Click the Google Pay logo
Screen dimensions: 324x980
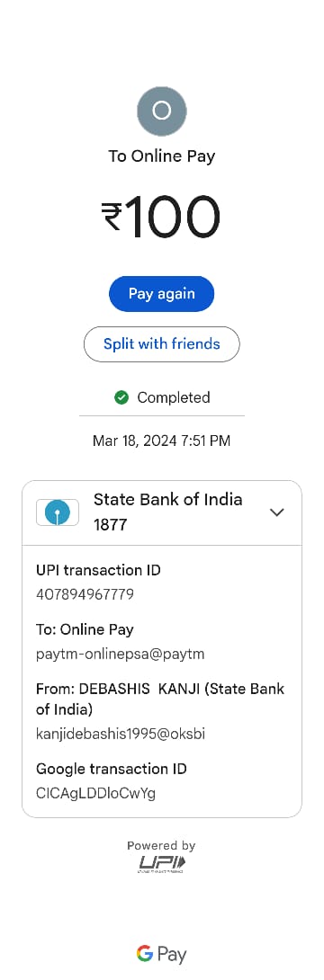click(x=161, y=954)
